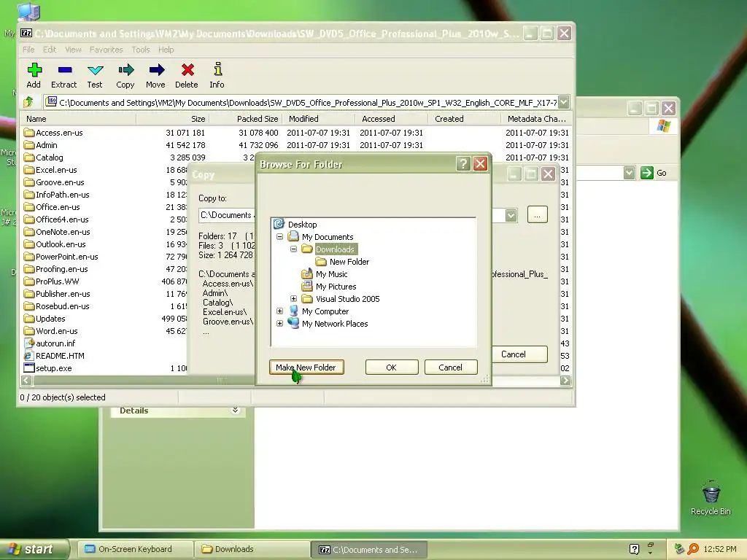Viewport: 747px width, 560px height.
Task: Sort by the Modified column header
Action: 319,119
